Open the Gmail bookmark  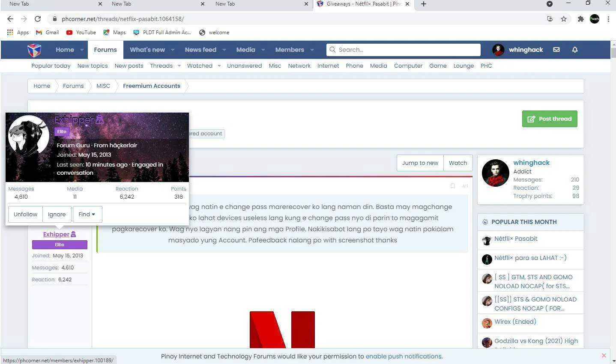click(48, 33)
